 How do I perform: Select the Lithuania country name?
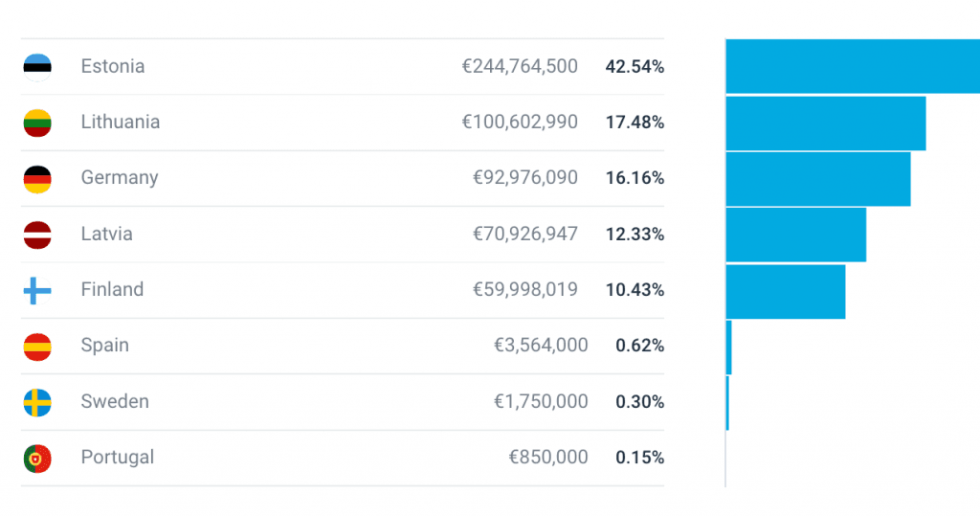click(x=121, y=123)
